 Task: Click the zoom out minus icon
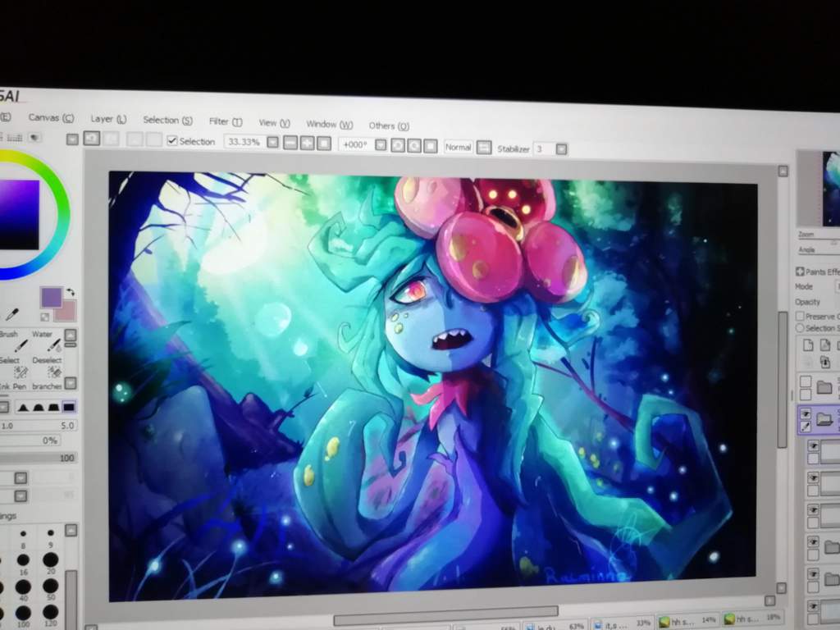click(290, 143)
